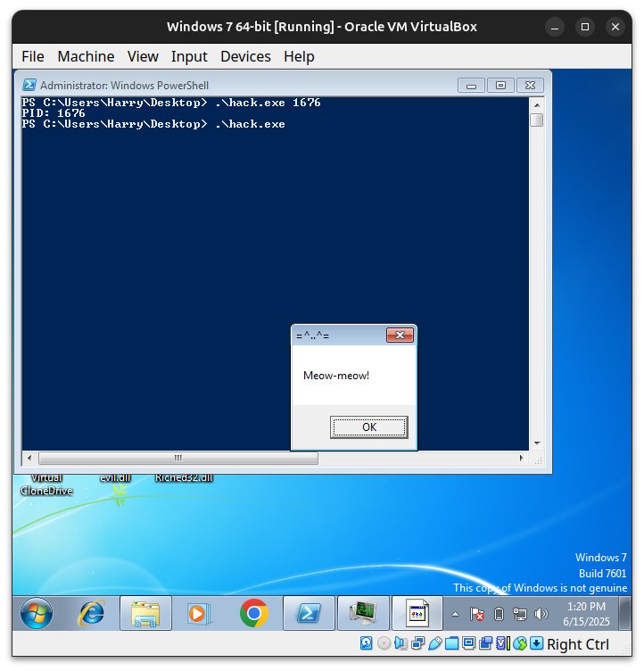Click VirtualBox shared folders indicator
The width and height of the screenshot is (644, 671).
(452, 643)
